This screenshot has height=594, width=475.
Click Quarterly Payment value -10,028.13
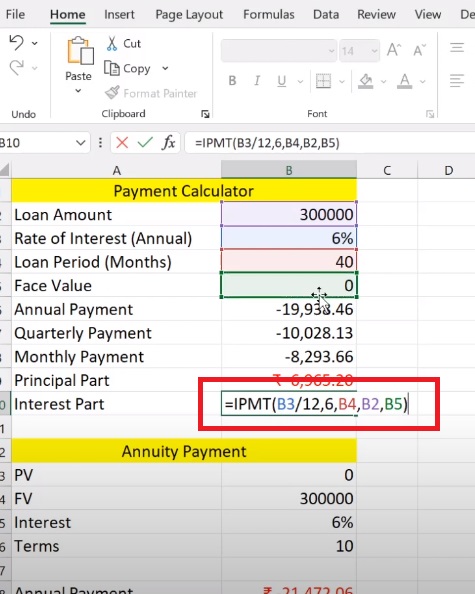[289, 333]
